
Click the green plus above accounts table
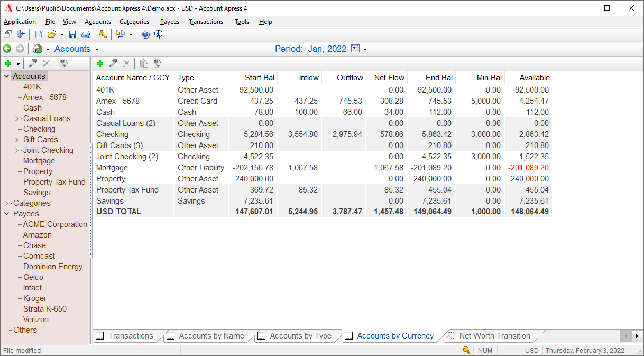pos(100,63)
